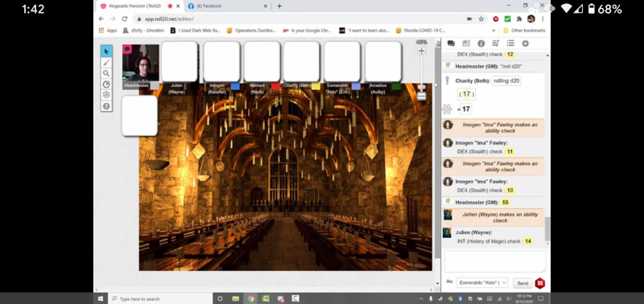Click the Headmaster roll result 55
Image resolution: width=644 pixels, height=304 pixels.
(506, 203)
